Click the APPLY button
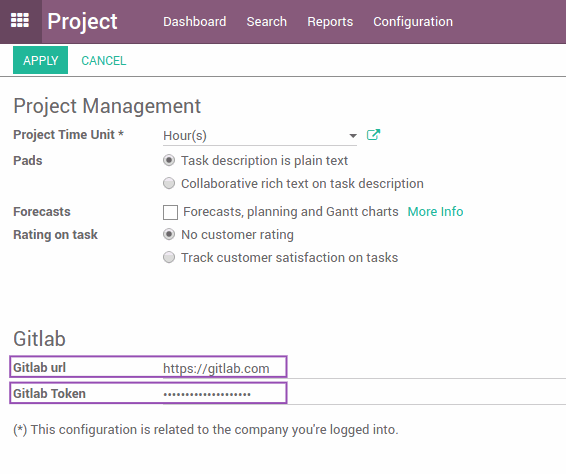The height and width of the screenshot is (474, 566). tap(40, 60)
